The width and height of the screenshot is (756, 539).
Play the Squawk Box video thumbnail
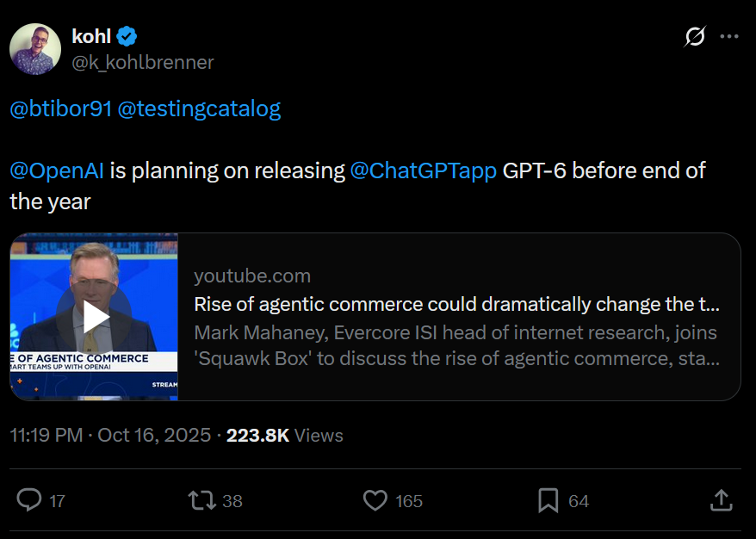[x=95, y=316]
